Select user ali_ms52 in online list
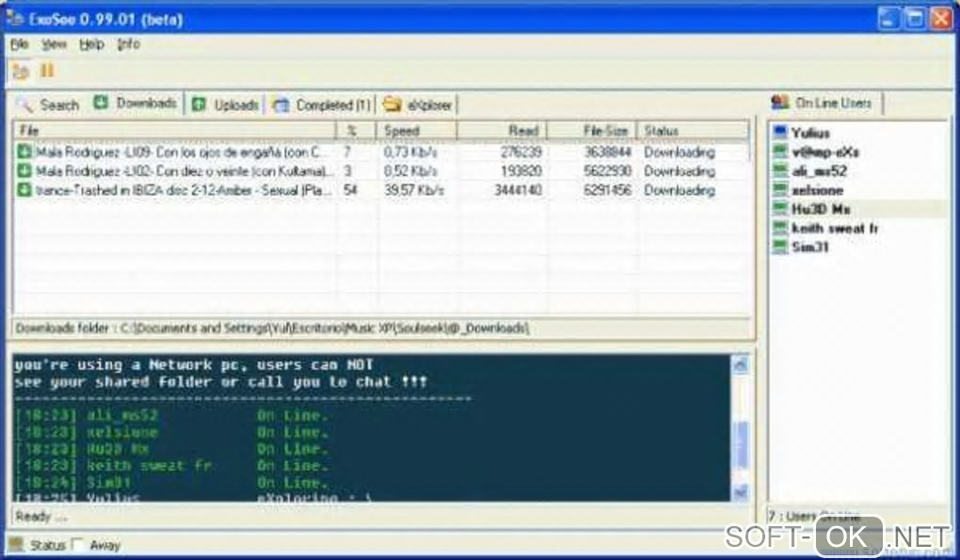Viewport: 960px width, 560px height. pyautogui.click(x=819, y=170)
